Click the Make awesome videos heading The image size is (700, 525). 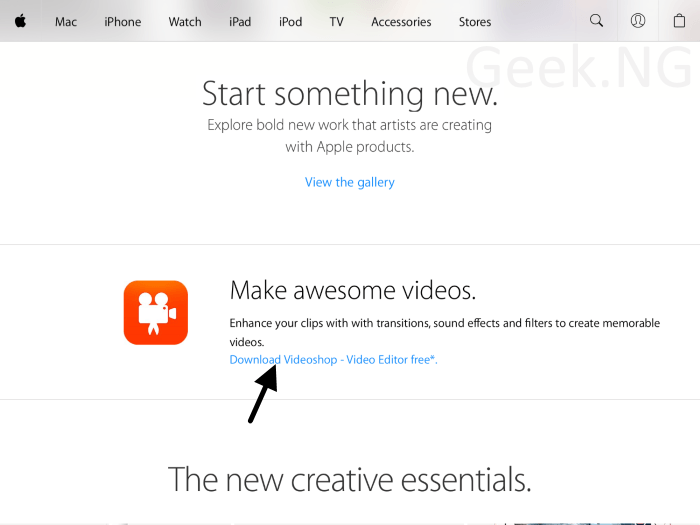(x=353, y=290)
